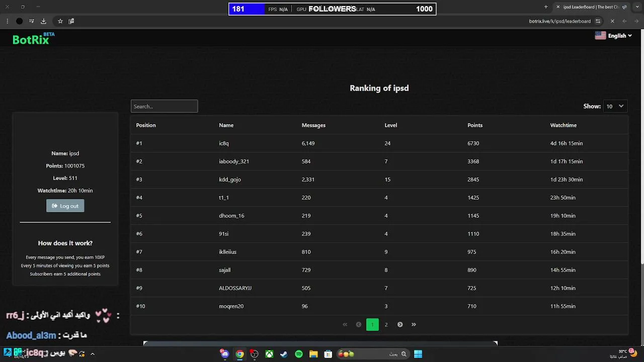Expand hidden system tray icons chevron
644x362 pixels.
(93, 354)
